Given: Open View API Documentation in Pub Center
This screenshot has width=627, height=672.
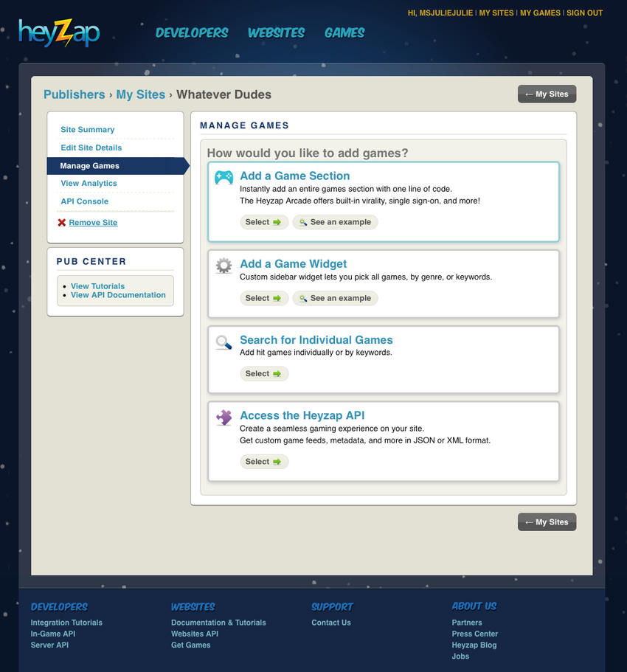Looking at the screenshot, I should point(118,295).
